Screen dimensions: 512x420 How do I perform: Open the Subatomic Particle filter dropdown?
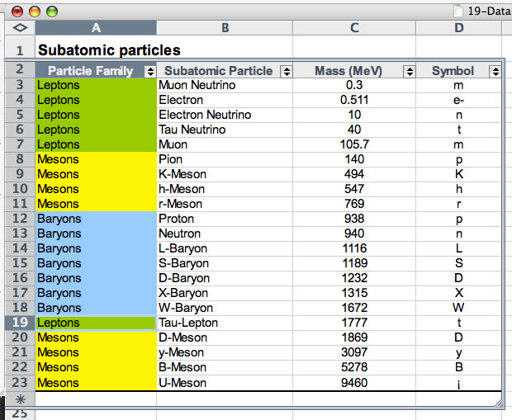(287, 71)
